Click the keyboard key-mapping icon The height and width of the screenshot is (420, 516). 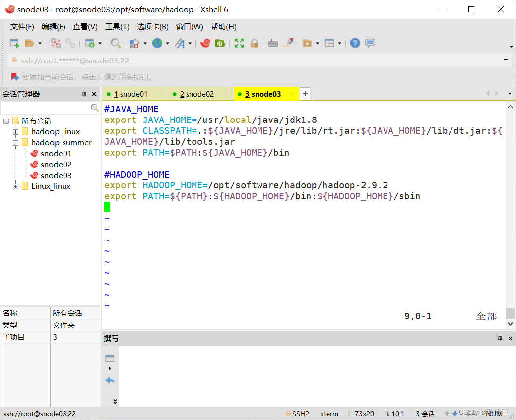point(273,43)
